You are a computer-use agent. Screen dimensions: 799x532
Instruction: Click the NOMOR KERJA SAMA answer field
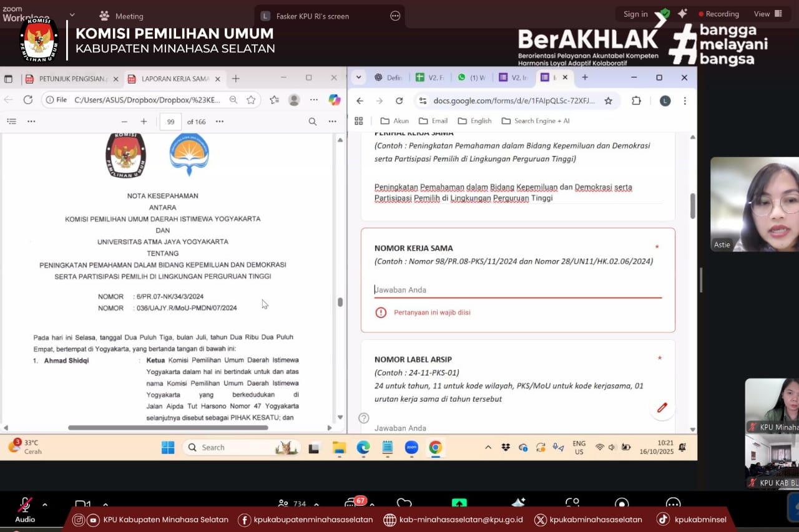517,290
